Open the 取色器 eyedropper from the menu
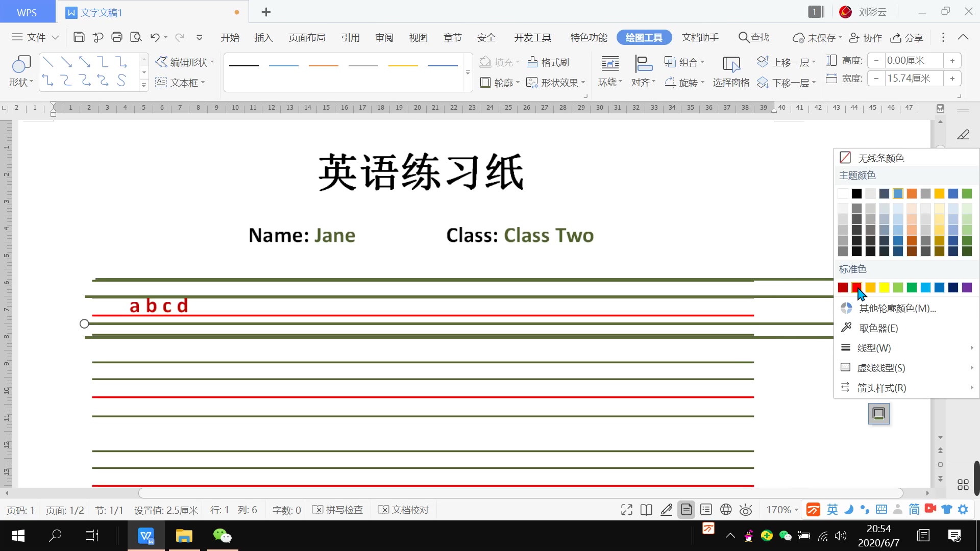980x551 pixels. [878, 328]
